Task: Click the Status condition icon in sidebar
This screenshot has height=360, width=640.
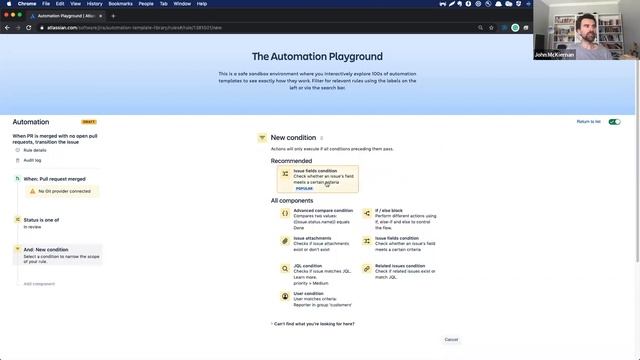Action: (18, 220)
